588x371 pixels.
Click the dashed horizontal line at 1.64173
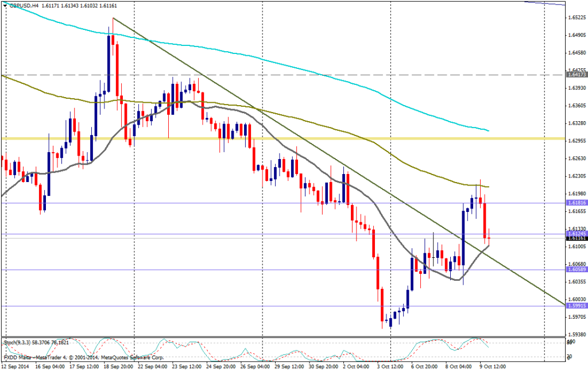tap(287, 75)
